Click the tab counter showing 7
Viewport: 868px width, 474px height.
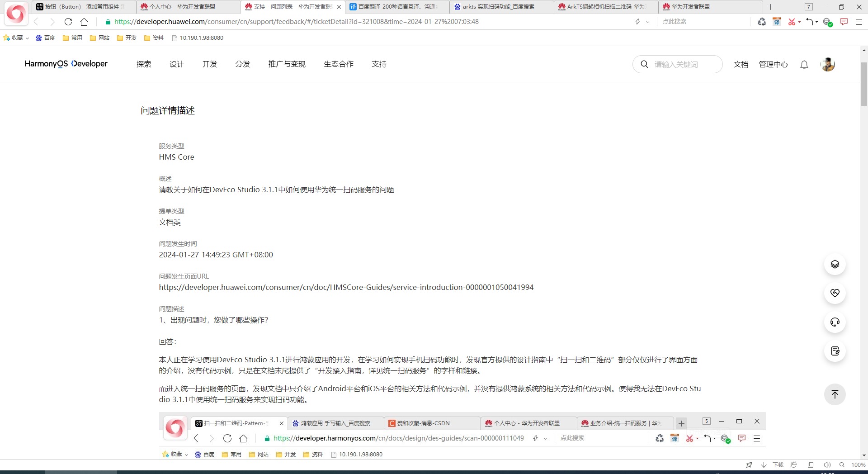coord(809,7)
